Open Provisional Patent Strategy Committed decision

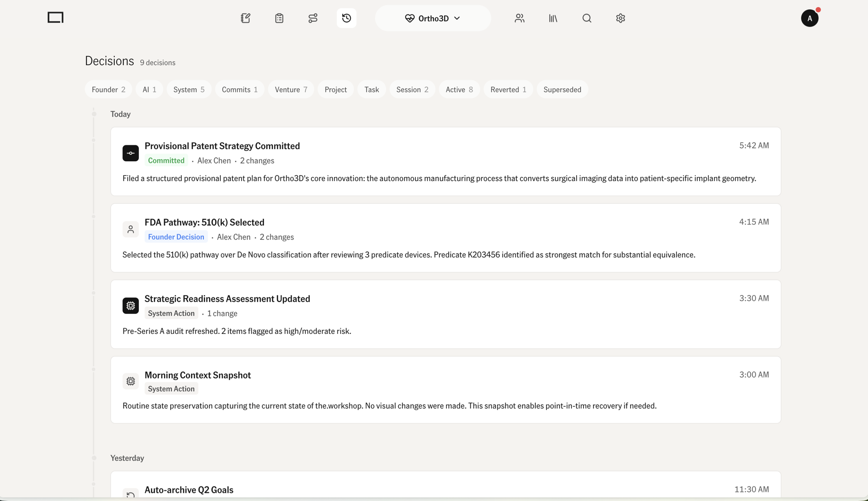tap(446, 162)
